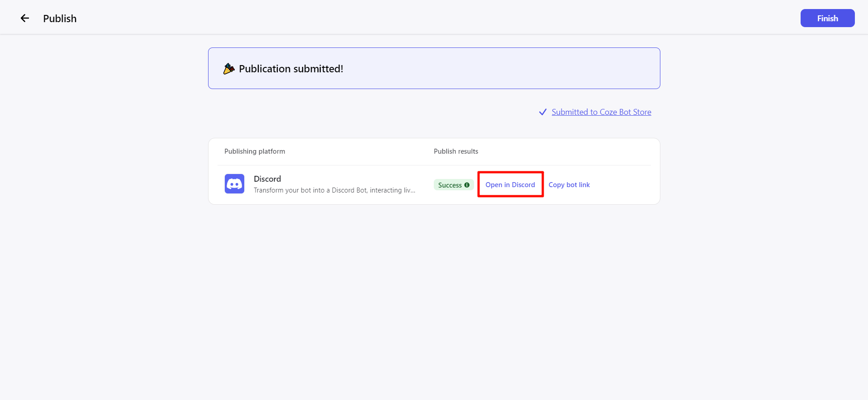Select the Discord platform name

[x=267, y=179]
